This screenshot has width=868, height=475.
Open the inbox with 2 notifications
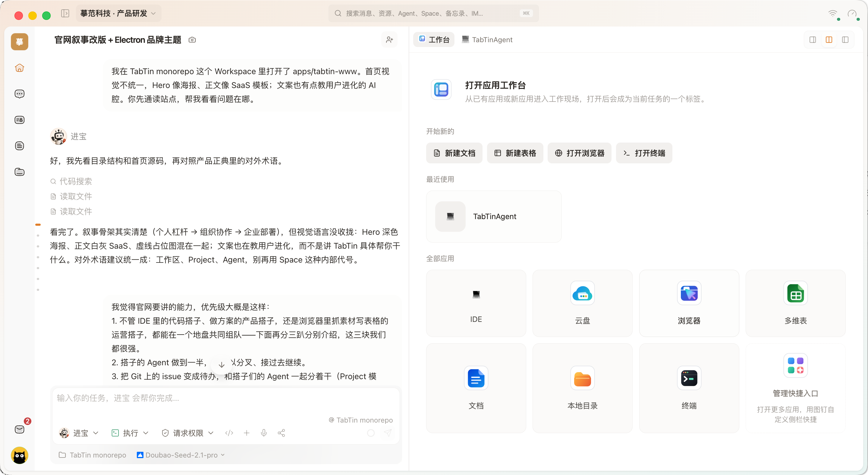click(20, 429)
